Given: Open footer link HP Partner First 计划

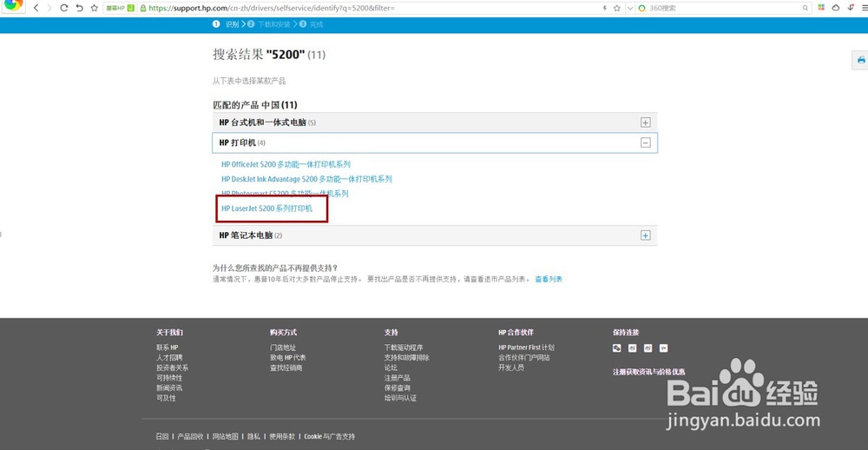Looking at the screenshot, I should (x=527, y=347).
